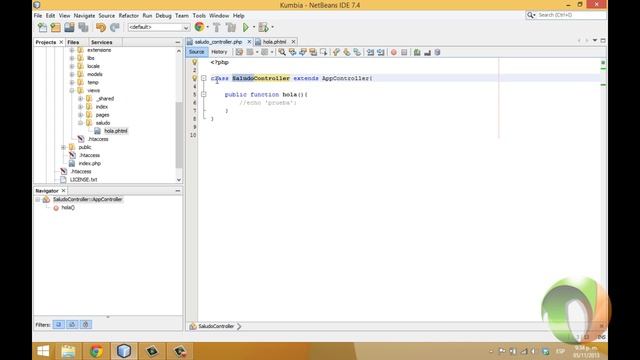Viewport: 640px width, 360px height.
Task: Collapse the hola function code fold
Action: 203,94
